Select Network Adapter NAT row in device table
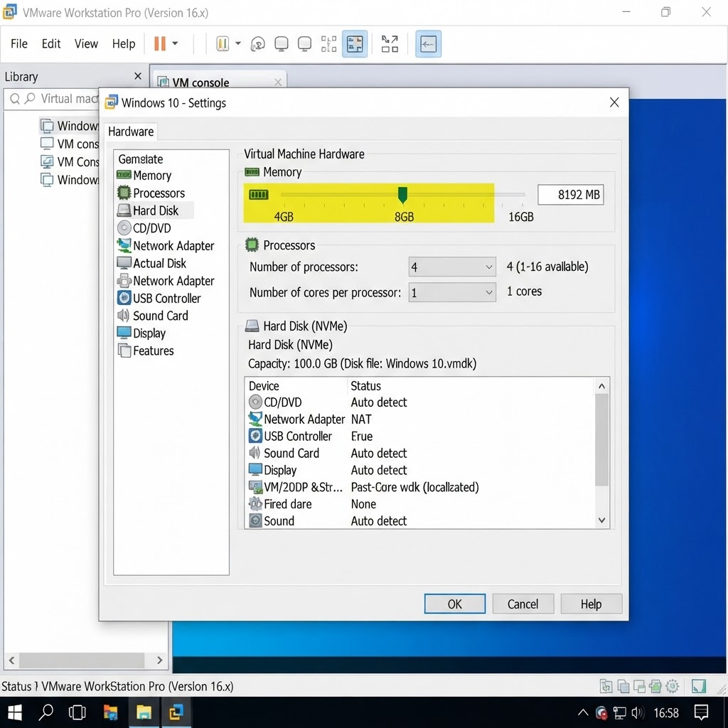 pyautogui.click(x=420, y=419)
